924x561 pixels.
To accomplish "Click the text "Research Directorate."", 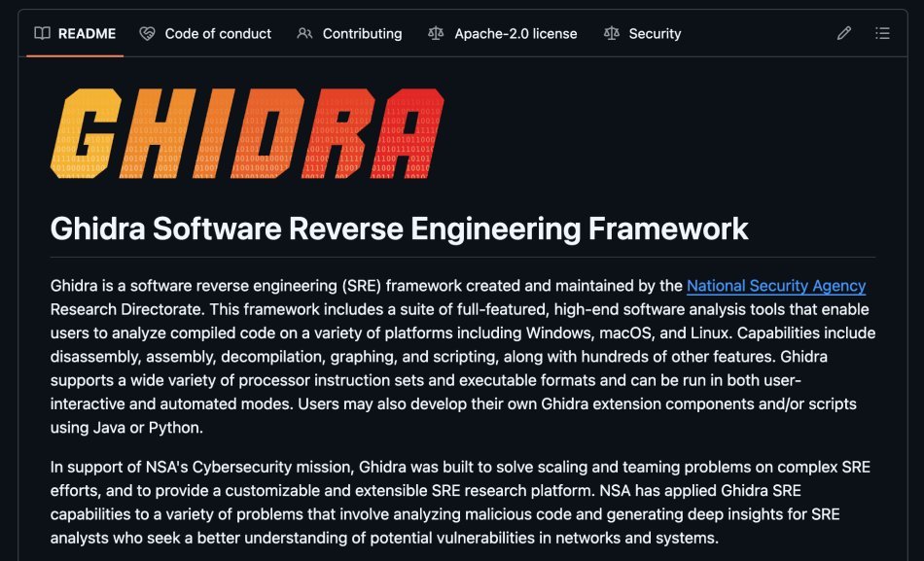I will point(127,309).
